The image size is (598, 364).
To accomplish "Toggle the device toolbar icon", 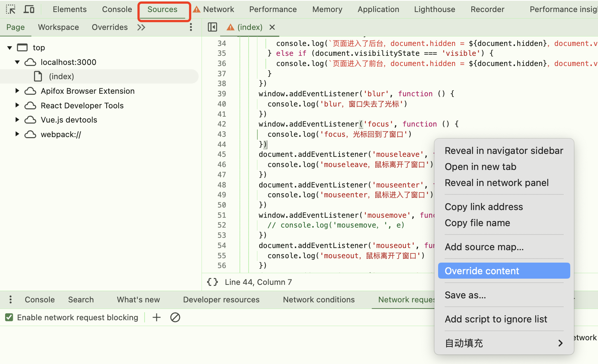I will 29,9.
